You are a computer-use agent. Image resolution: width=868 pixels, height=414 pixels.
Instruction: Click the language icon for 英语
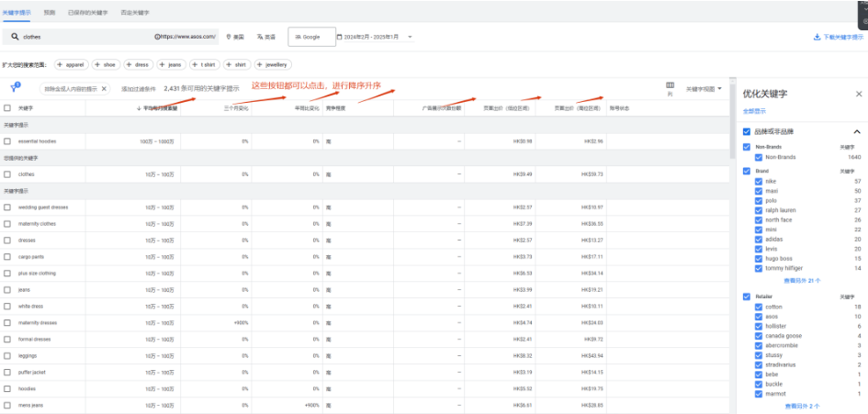pos(259,37)
